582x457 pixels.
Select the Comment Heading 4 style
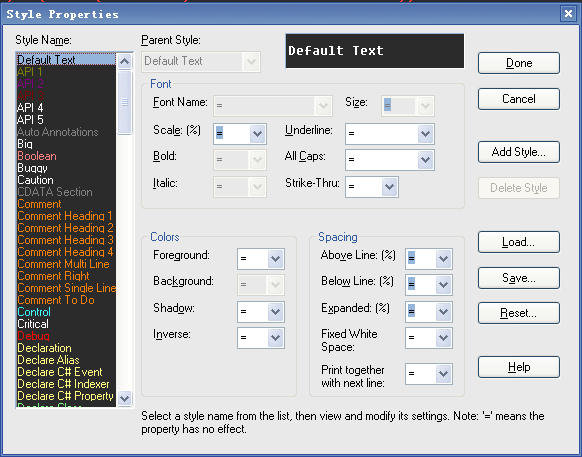coord(66,252)
